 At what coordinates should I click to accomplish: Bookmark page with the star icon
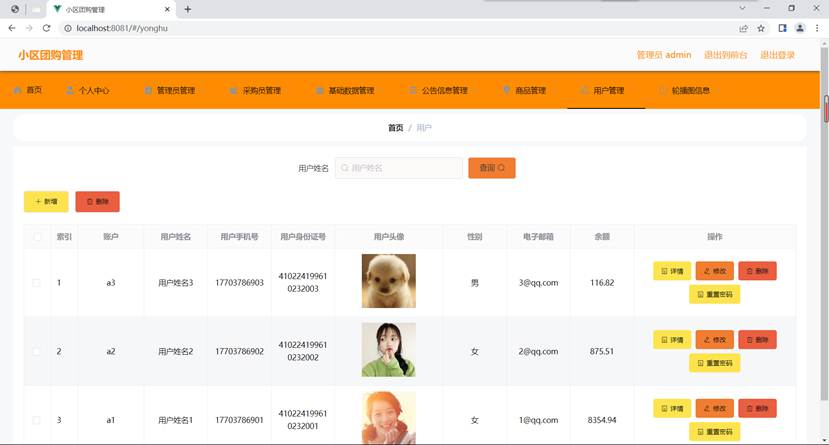761,29
